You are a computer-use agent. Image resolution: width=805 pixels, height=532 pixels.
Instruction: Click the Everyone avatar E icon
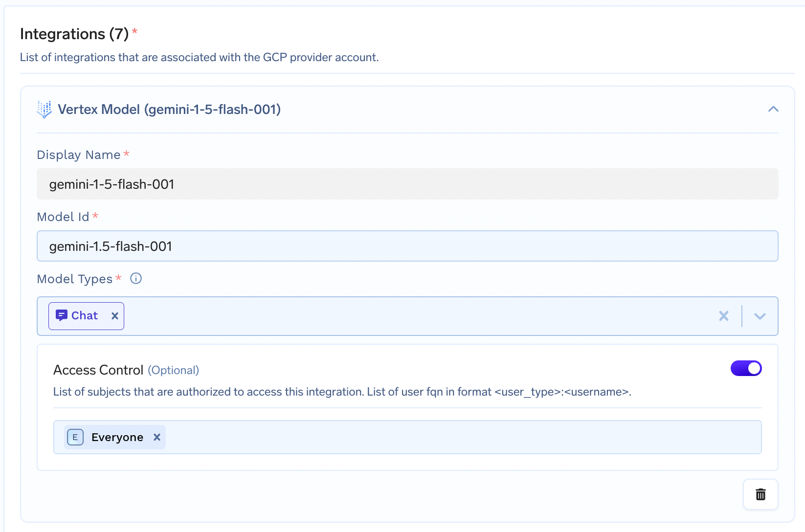pos(75,437)
